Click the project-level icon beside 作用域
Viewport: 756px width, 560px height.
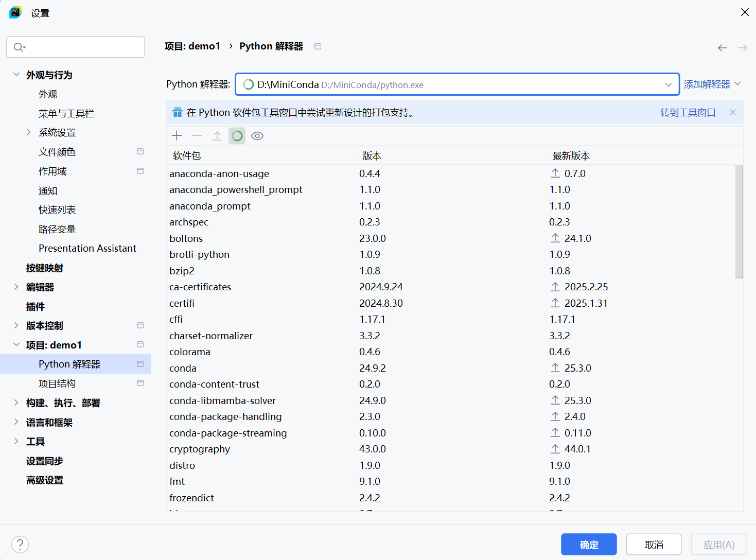pos(140,171)
